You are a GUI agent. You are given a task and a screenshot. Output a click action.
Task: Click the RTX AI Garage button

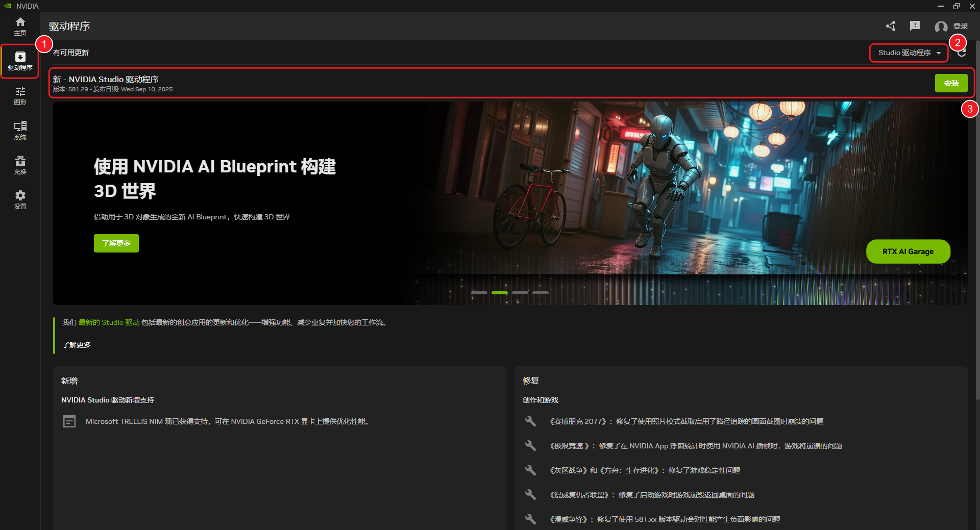point(908,251)
